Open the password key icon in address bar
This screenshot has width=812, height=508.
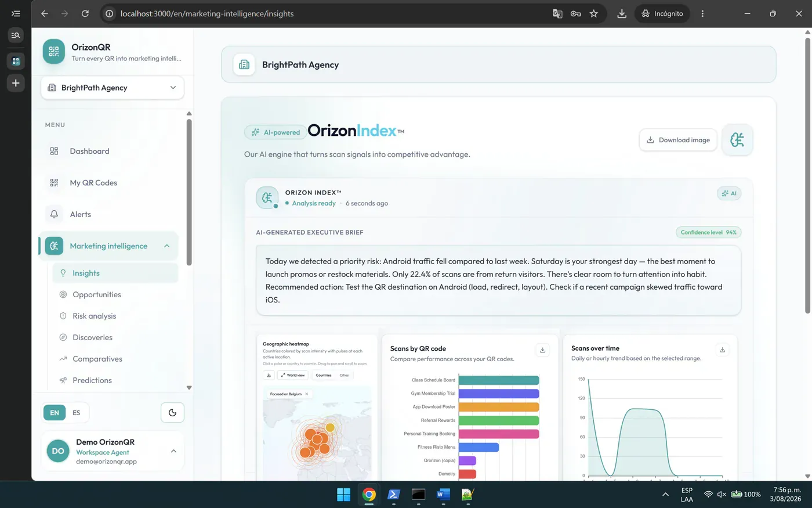tap(575, 13)
